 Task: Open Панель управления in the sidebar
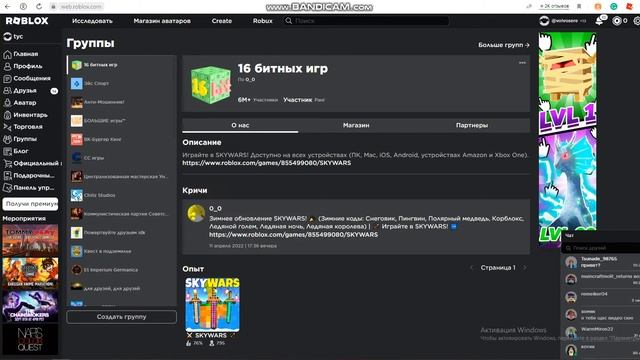coord(29,188)
